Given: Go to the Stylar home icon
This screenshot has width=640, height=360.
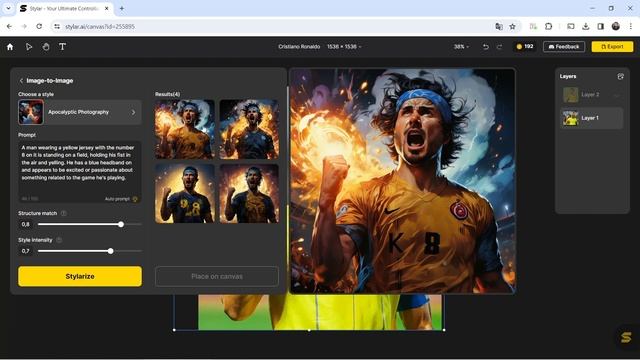Looking at the screenshot, I should [x=10, y=47].
